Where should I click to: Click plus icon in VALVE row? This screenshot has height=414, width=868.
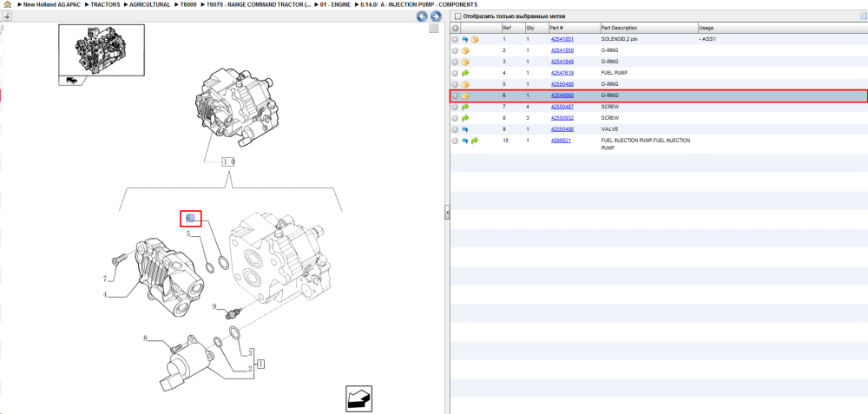455,129
